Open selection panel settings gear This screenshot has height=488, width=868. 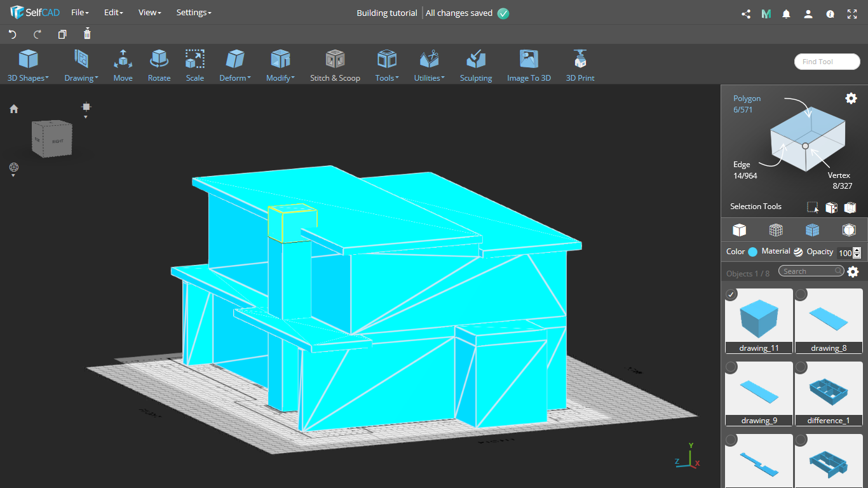[851, 98]
